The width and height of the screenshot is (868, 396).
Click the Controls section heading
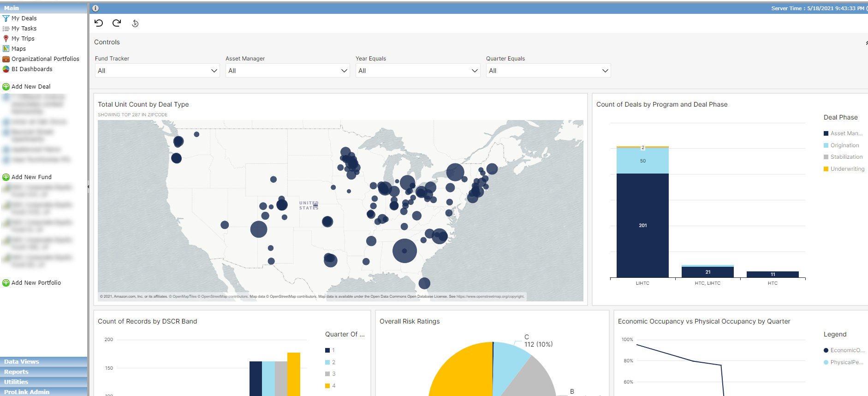coord(107,42)
